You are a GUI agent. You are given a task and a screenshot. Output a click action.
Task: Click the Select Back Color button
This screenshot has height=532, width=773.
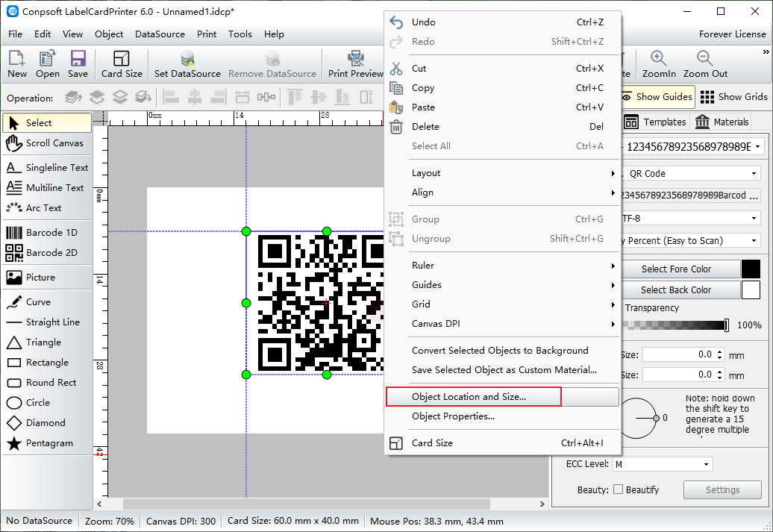(680, 290)
